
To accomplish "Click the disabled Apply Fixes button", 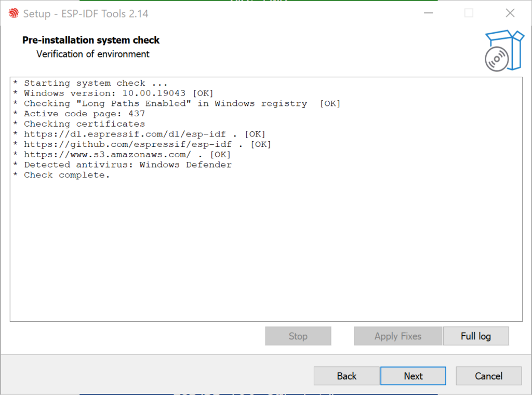I will click(398, 336).
